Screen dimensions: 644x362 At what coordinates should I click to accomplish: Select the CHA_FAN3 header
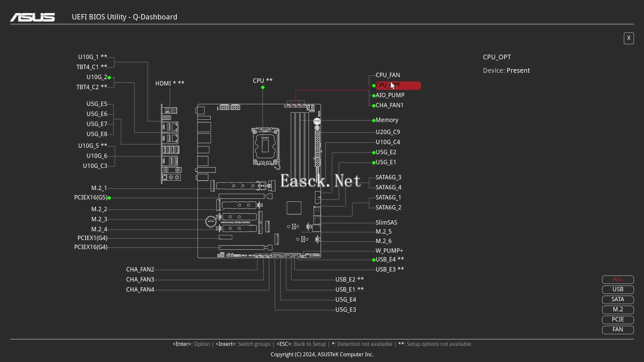click(x=140, y=280)
